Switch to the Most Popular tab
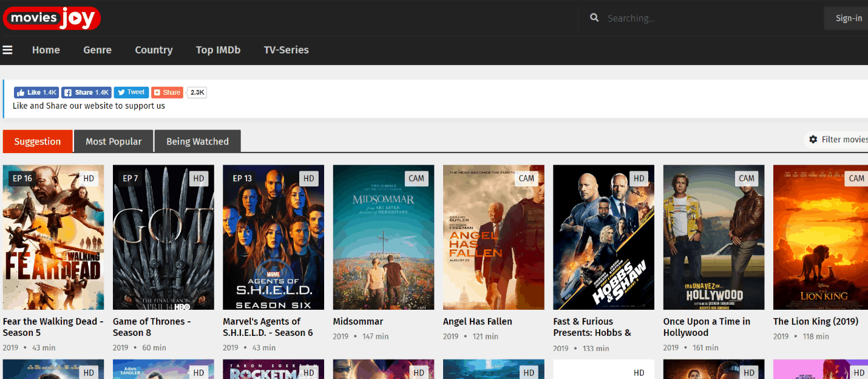Viewport: 868px width, 379px height. coord(114,142)
